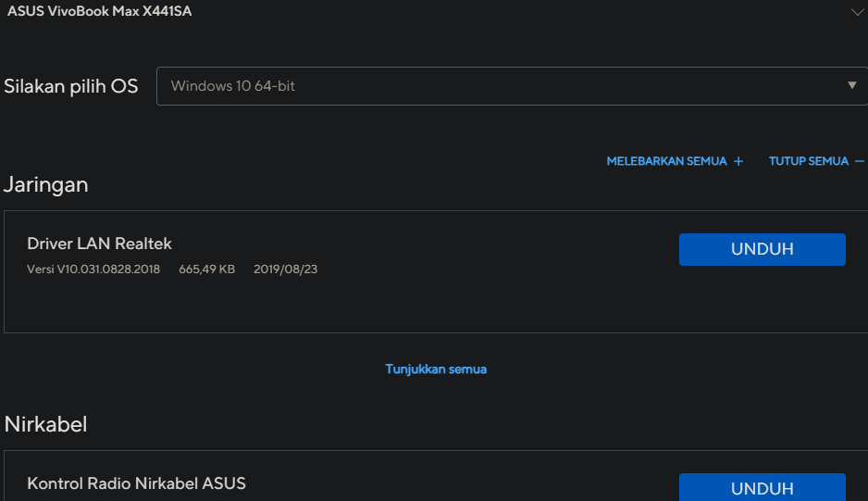Screen dimensions: 868x501
Task: Click empty area of the Driver LAN Realtek card
Action: (443, 305)
